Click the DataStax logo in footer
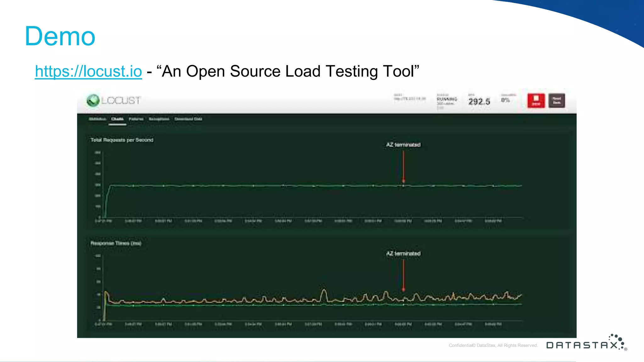This screenshot has height=362, width=644. coord(587,343)
